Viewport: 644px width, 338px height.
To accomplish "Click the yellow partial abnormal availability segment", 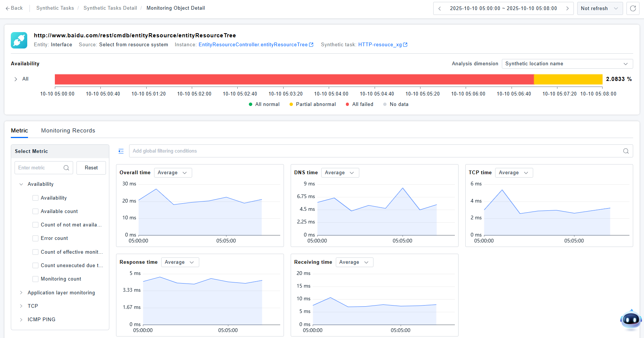I will [x=568, y=79].
